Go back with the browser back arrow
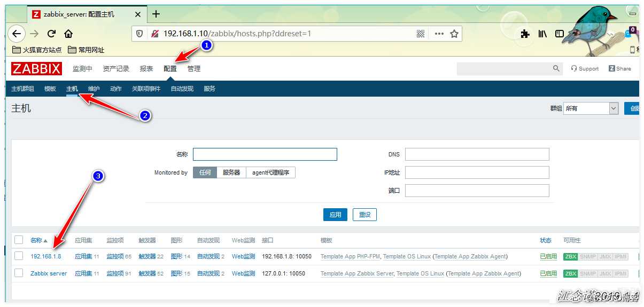 coord(16,34)
